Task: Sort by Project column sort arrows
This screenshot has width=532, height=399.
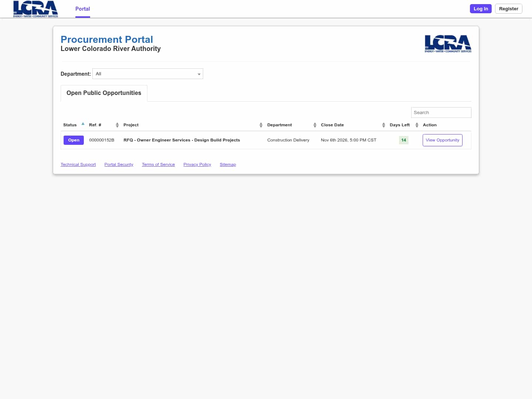Action: point(261,125)
